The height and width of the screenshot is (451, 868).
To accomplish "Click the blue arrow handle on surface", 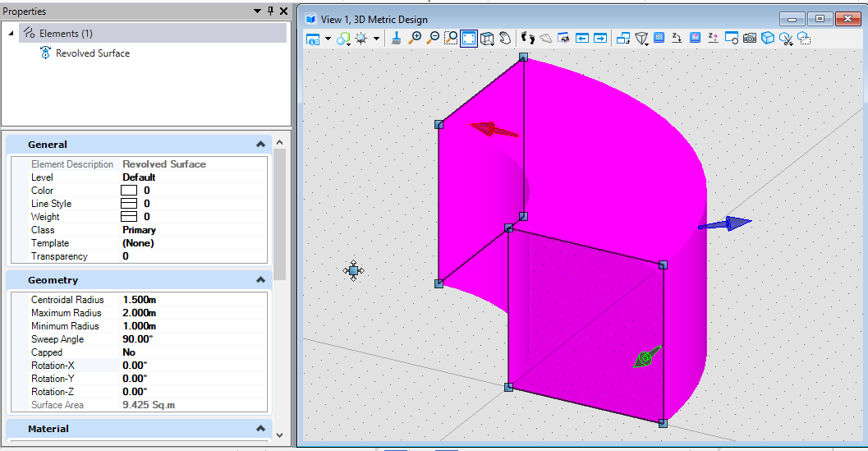I will [725, 223].
